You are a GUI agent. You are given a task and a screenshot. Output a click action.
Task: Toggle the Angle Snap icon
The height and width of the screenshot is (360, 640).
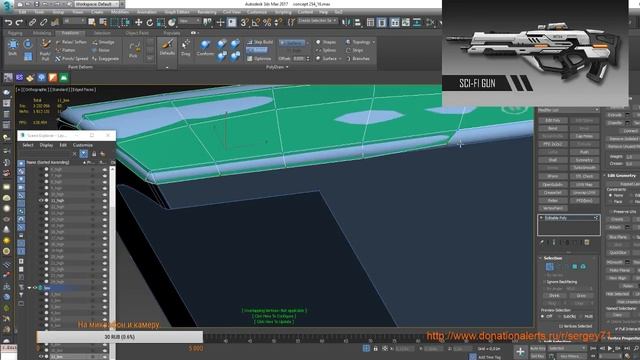256,22
